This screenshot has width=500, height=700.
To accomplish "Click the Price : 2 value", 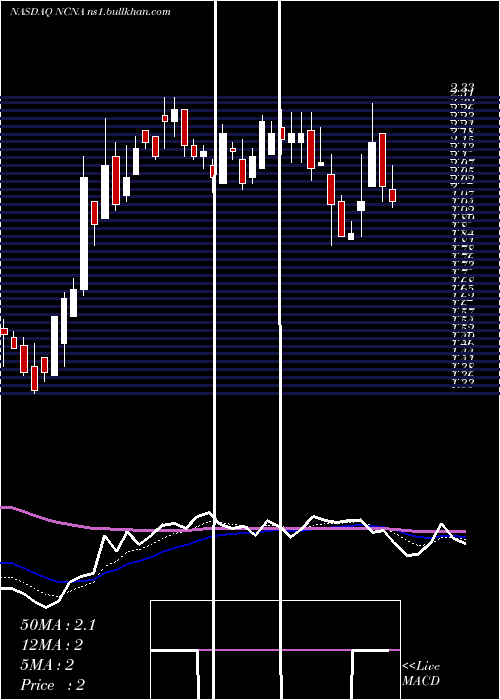I will (x=53, y=685).
